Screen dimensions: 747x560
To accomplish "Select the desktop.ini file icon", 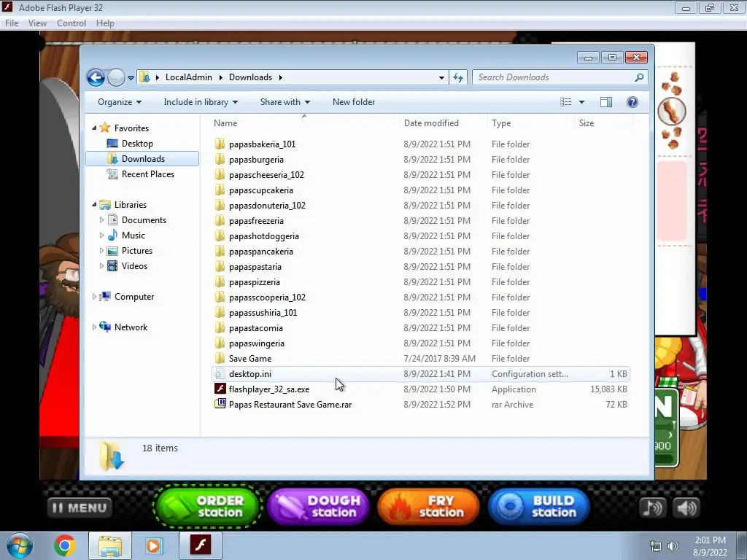I will point(219,374).
